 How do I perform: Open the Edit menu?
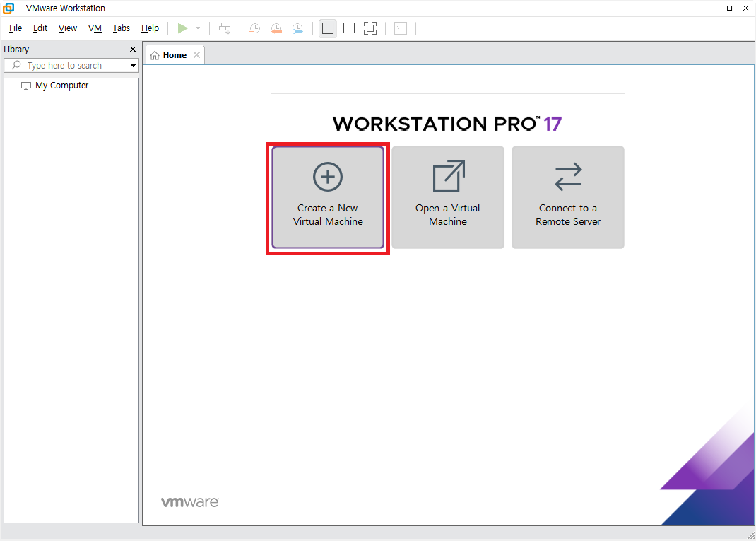(x=40, y=28)
